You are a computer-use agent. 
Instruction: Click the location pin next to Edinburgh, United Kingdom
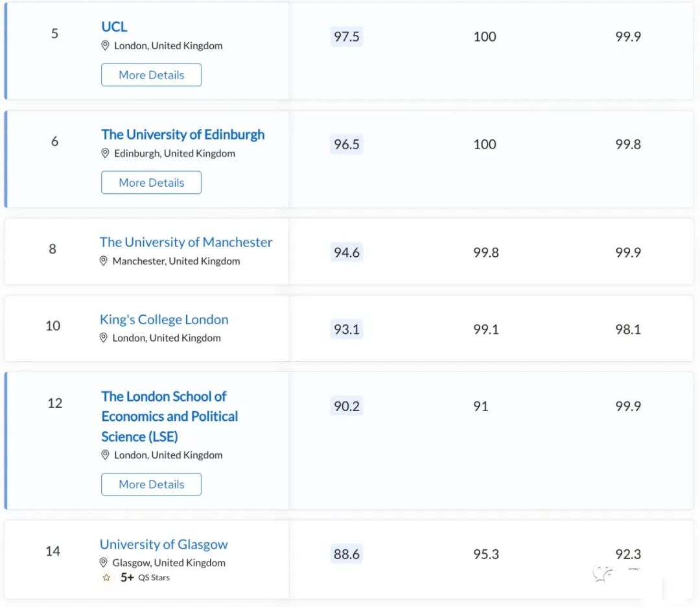[105, 154]
